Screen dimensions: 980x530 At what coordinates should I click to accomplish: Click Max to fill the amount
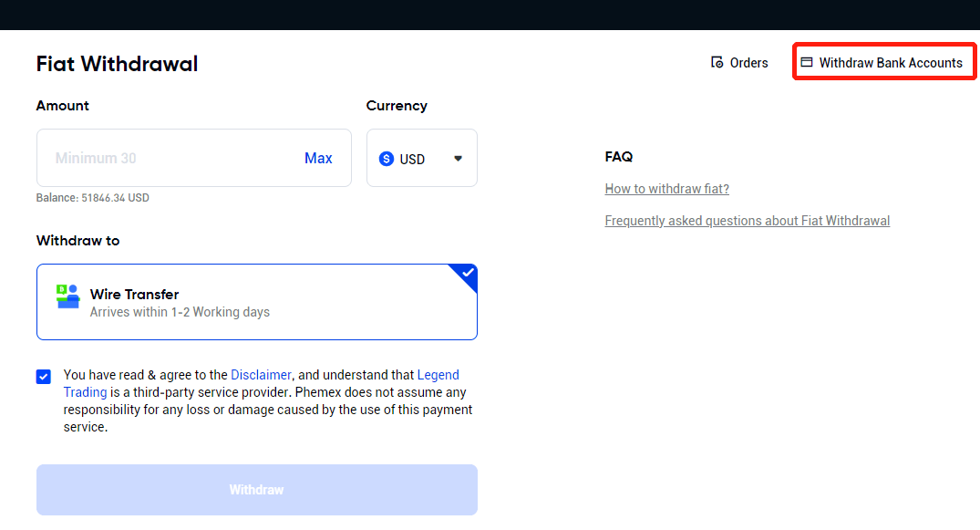coord(318,159)
